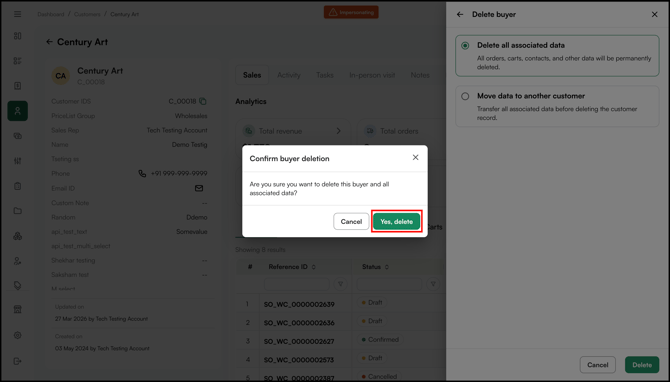Viewport: 670px width, 382px height.
Task: Open order SO_WC_0000002639
Action: 299,304
